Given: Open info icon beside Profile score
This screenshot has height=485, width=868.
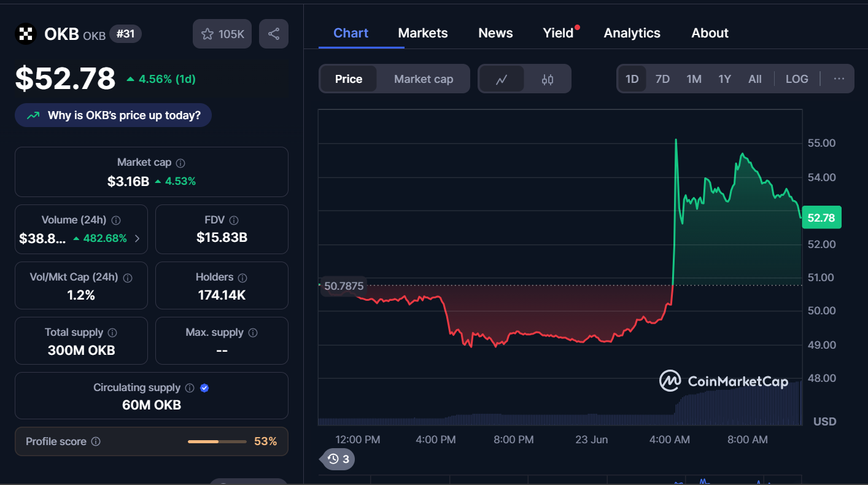Looking at the screenshot, I should 96,441.
